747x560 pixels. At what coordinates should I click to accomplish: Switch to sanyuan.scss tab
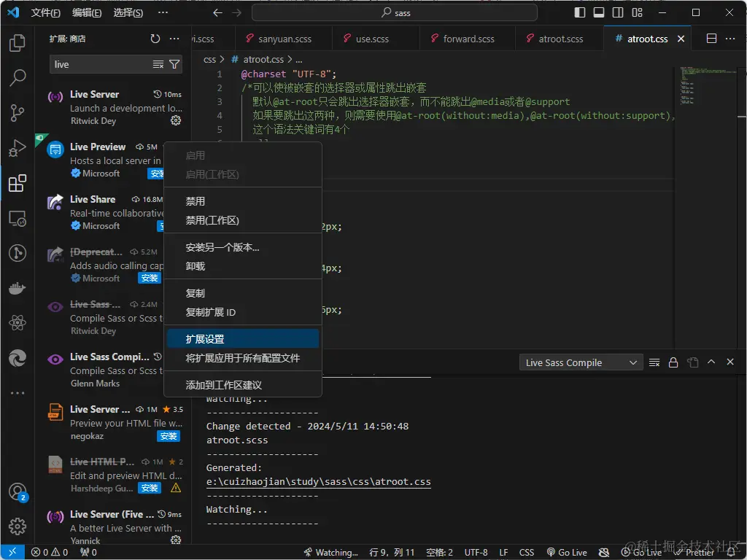[284, 39]
